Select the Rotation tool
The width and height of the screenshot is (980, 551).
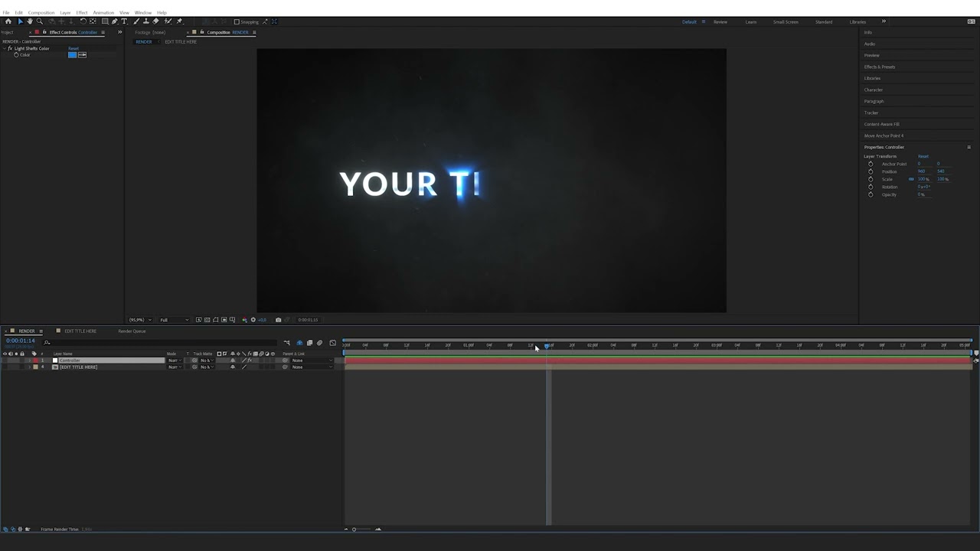pyautogui.click(x=83, y=21)
